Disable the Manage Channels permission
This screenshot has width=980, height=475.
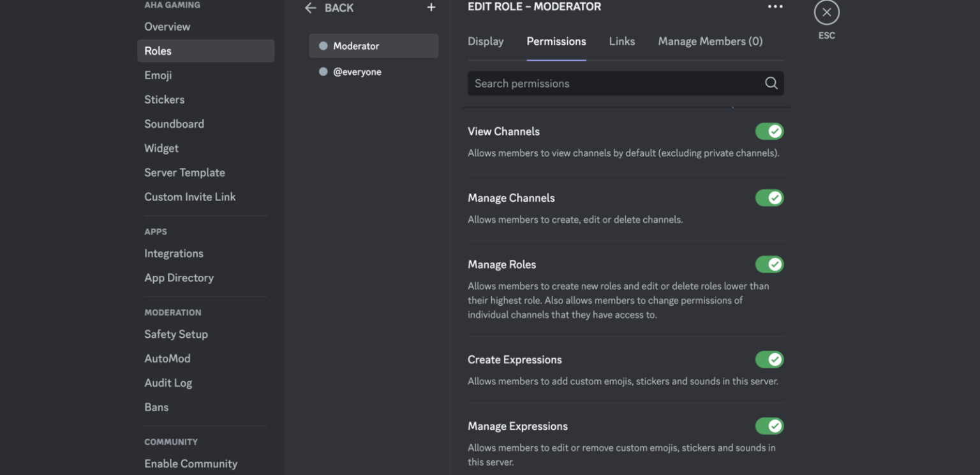(x=769, y=197)
